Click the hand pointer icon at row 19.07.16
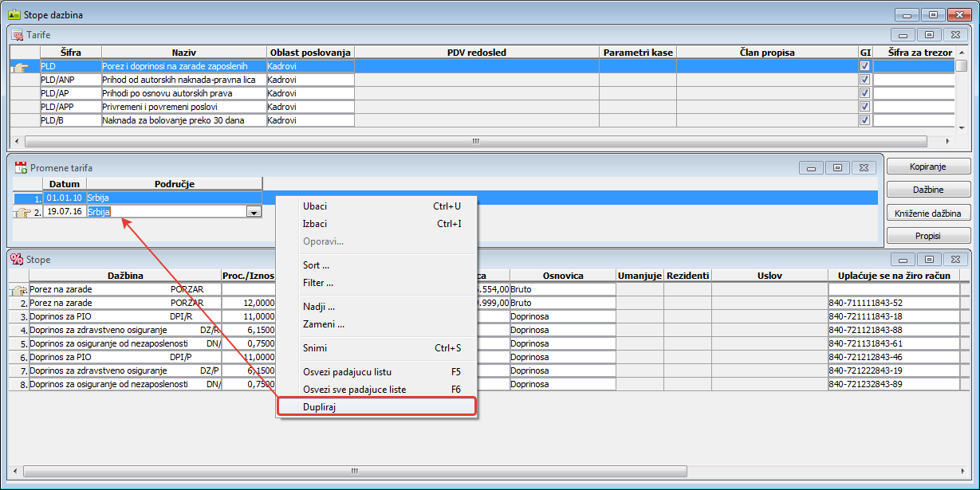980x490 pixels. tap(24, 212)
